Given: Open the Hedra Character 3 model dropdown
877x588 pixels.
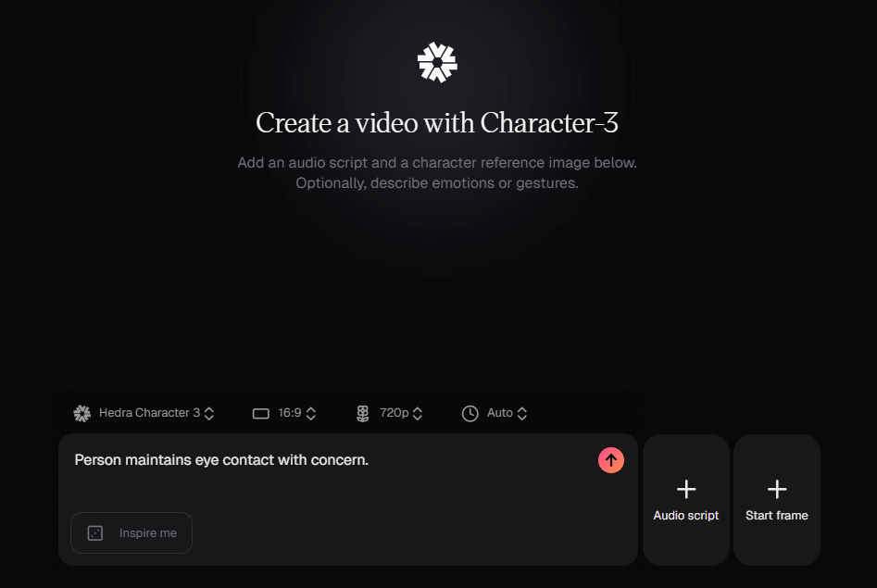Looking at the screenshot, I should click(144, 413).
